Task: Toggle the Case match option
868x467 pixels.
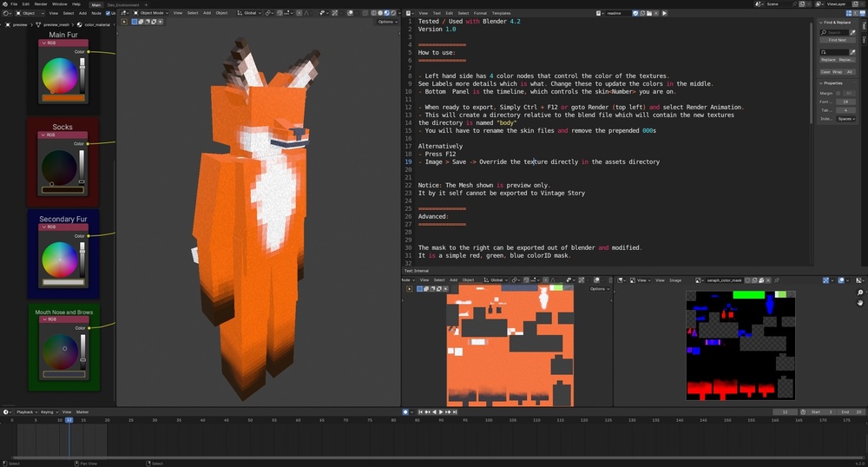Action: click(825, 71)
